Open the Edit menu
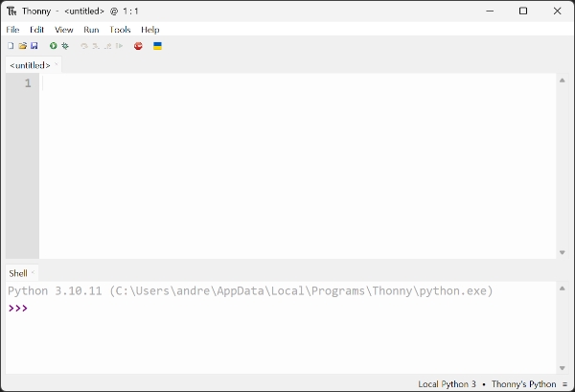Screen dimensions: 575x392 coord(36,30)
